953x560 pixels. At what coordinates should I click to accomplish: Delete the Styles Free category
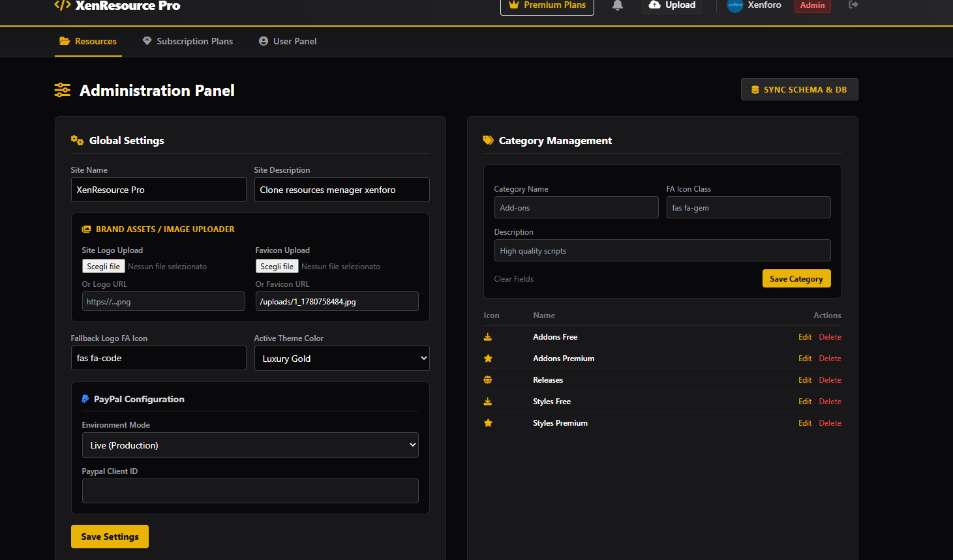point(830,402)
